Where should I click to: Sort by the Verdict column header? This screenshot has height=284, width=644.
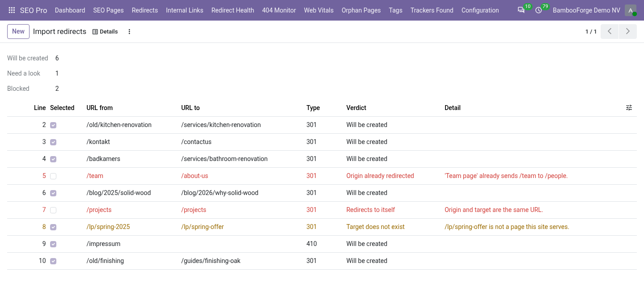coord(356,108)
